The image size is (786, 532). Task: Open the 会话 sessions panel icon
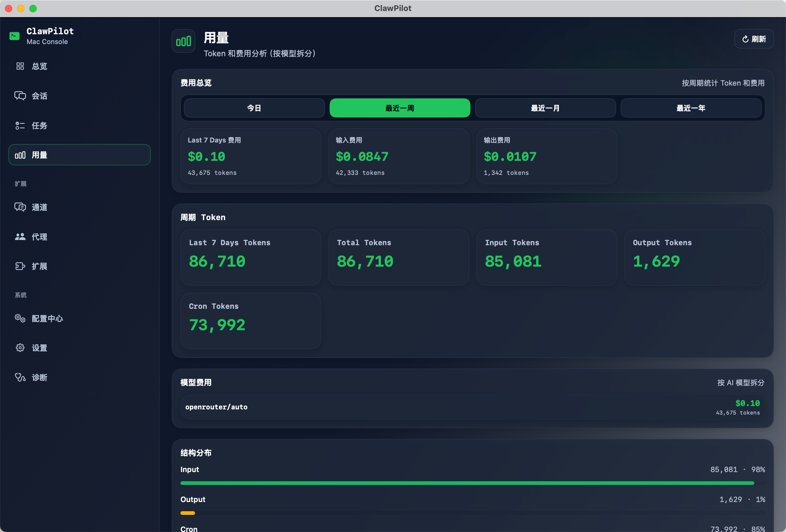(20, 96)
